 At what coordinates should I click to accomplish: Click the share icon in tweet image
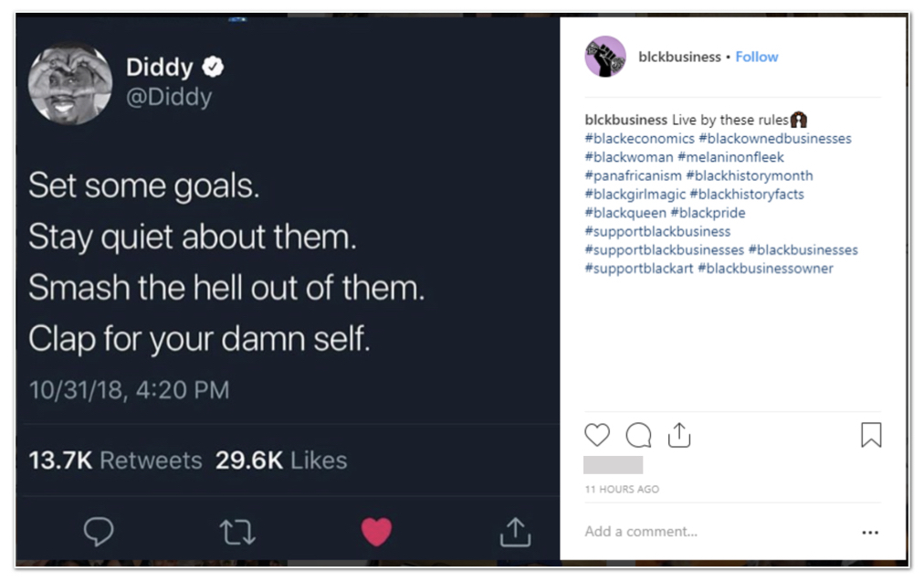click(515, 532)
